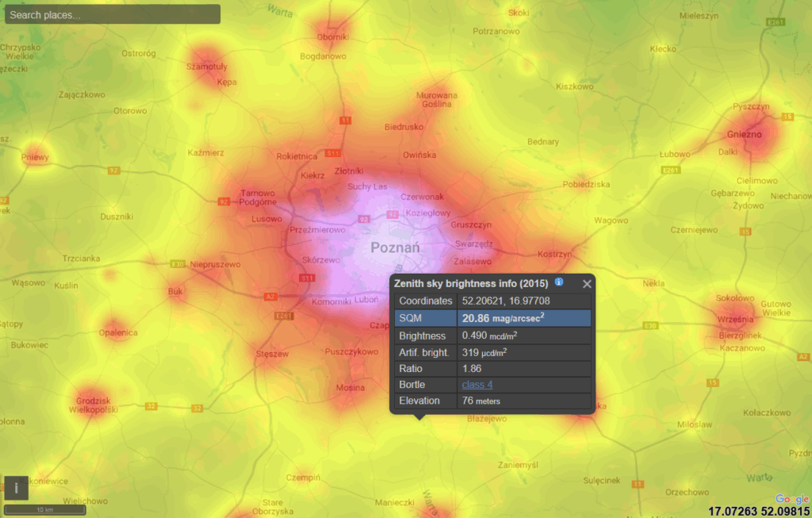Close the Zenith sky brightness popup
The width and height of the screenshot is (812, 518).
(586, 283)
